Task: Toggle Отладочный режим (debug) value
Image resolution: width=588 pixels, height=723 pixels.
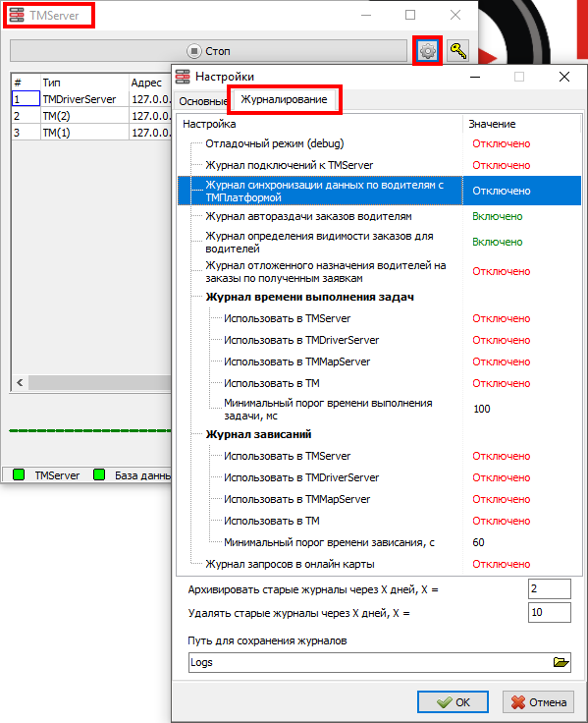Action: pyautogui.click(x=501, y=143)
